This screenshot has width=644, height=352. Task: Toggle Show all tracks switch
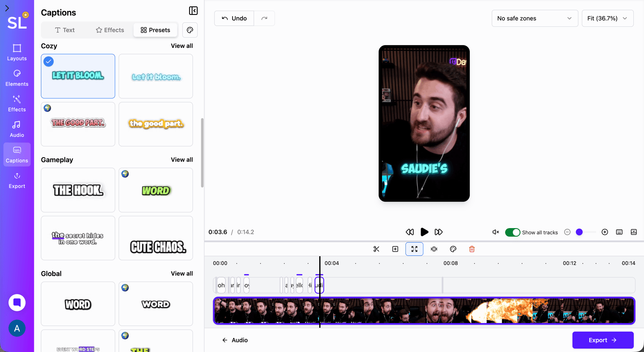point(512,233)
